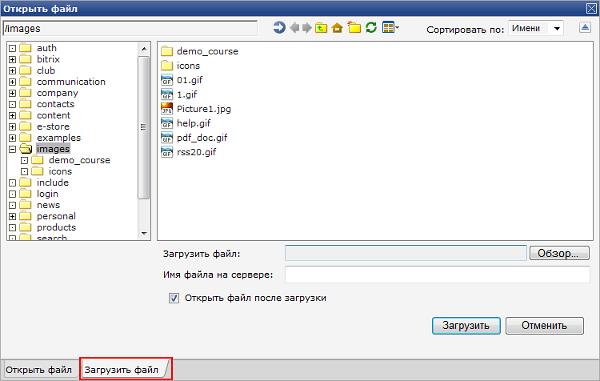
Task: Refresh the file list
Action: click(371, 28)
